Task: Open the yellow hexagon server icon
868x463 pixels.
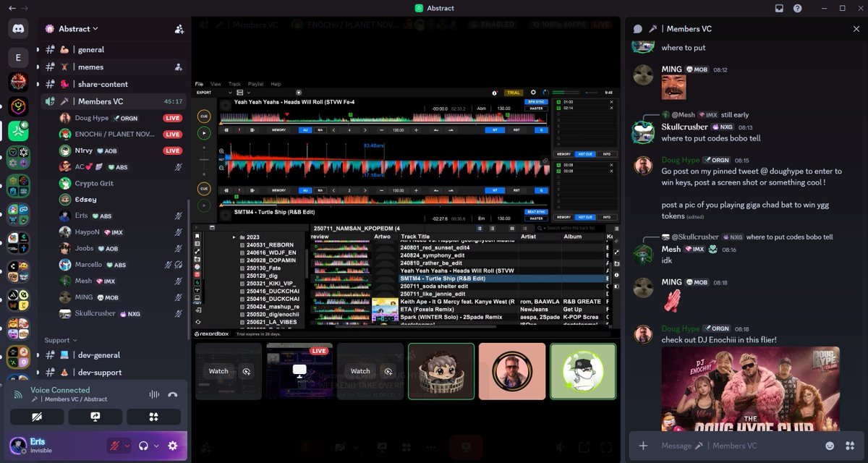Action: pos(18,106)
